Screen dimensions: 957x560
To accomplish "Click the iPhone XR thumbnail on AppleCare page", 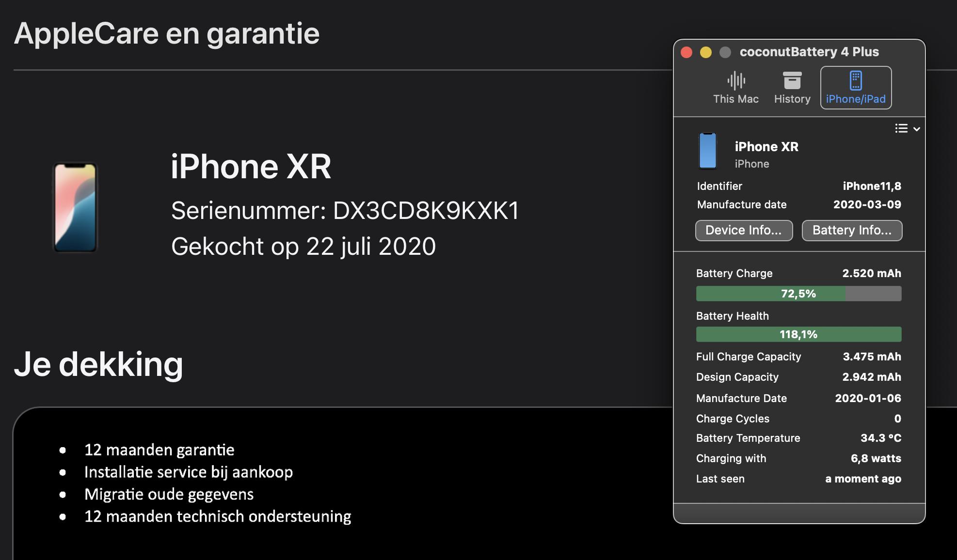I will click(x=75, y=207).
